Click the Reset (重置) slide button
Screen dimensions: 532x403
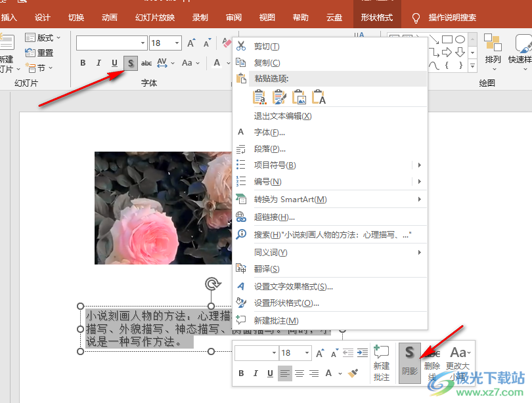[40, 53]
